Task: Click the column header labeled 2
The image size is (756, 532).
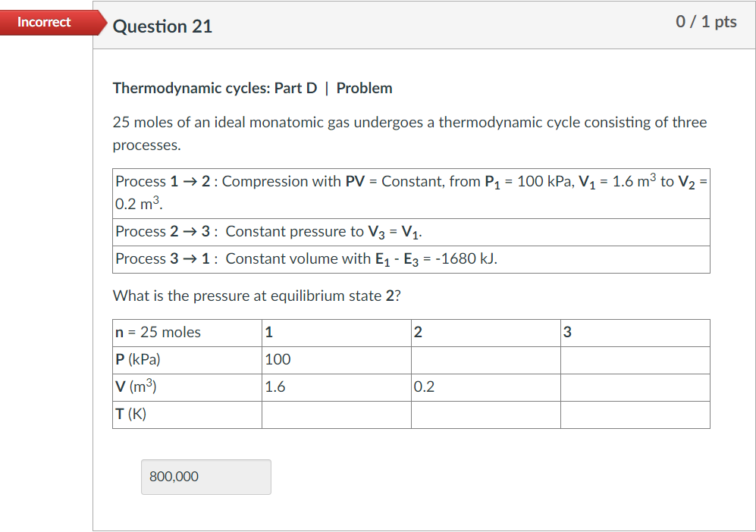Action: (485, 332)
